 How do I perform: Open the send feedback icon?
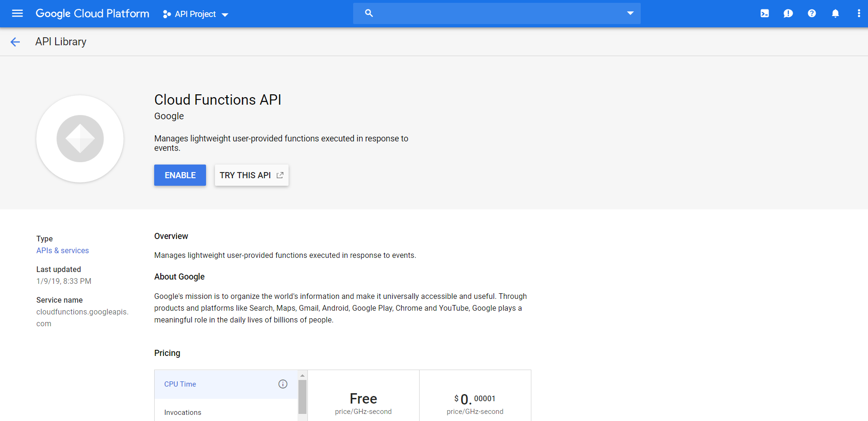pos(788,14)
